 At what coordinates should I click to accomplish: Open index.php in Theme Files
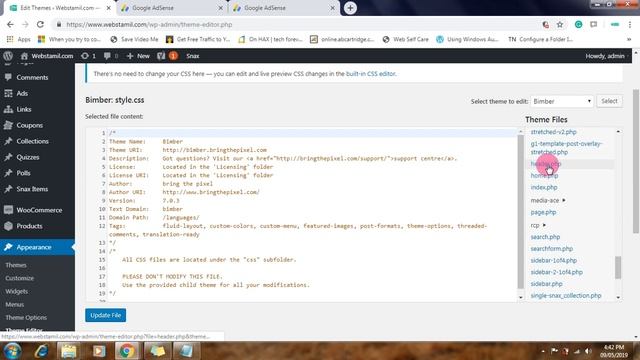pos(544,187)
